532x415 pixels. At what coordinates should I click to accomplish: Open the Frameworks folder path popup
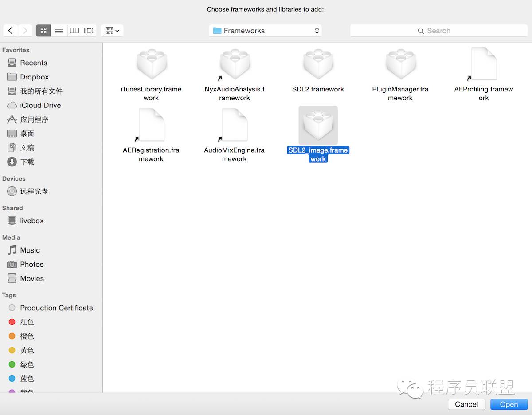click(266, 31)
